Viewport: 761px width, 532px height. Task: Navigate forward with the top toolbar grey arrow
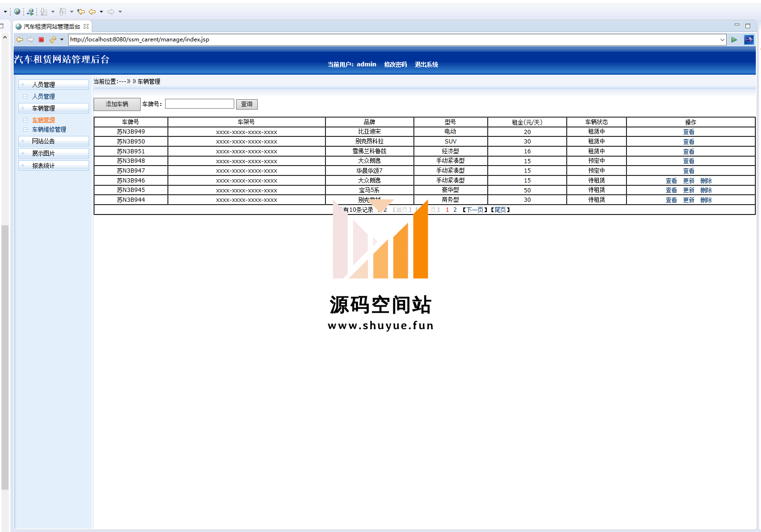click(111, 11)
